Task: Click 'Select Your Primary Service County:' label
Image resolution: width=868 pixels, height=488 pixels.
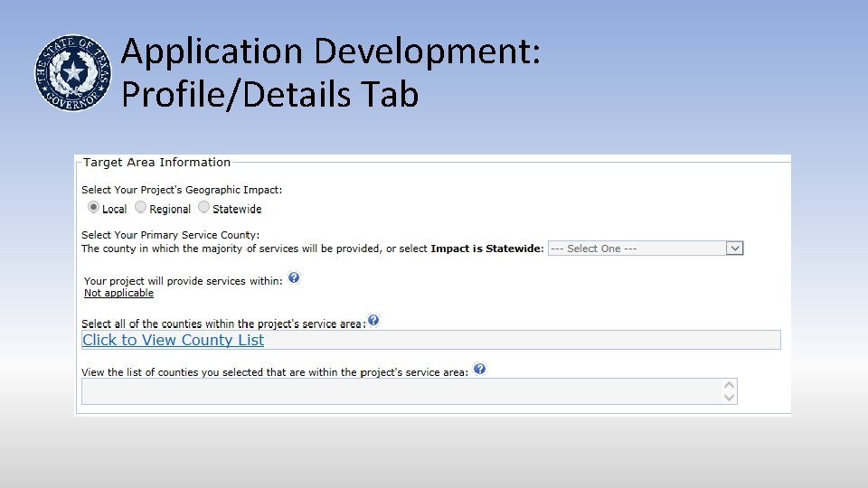Action: coord(171,235)
